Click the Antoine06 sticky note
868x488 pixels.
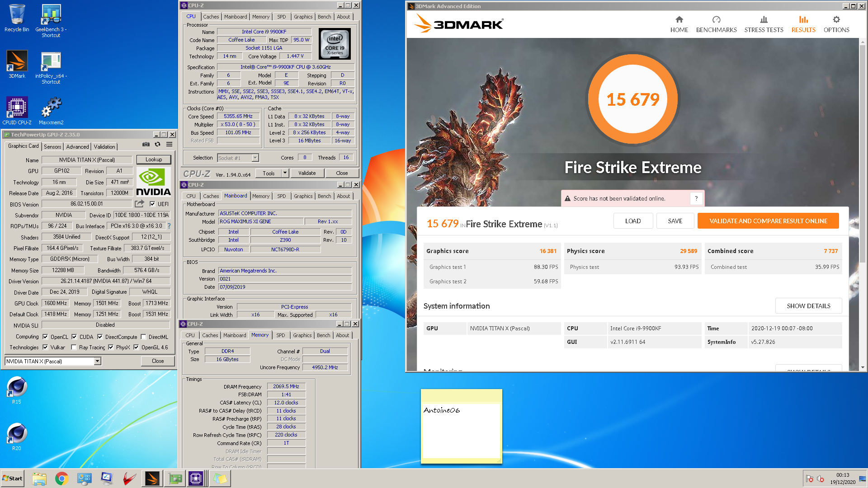462,426
